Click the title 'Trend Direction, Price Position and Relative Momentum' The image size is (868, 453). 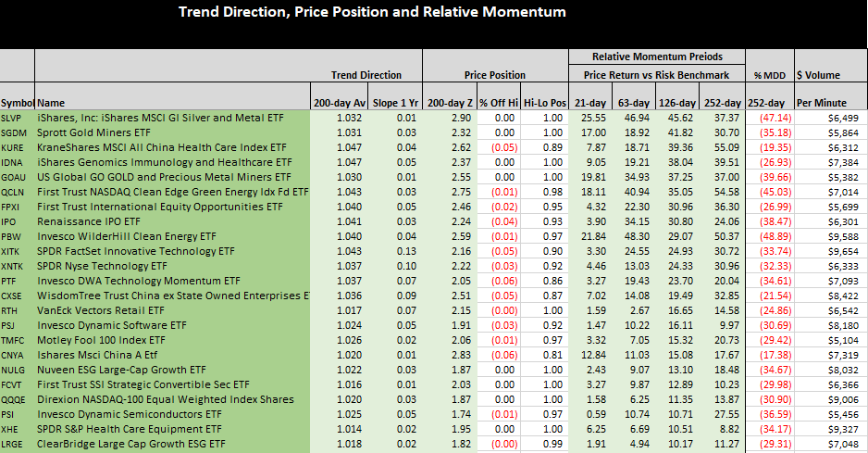(372, 12)
